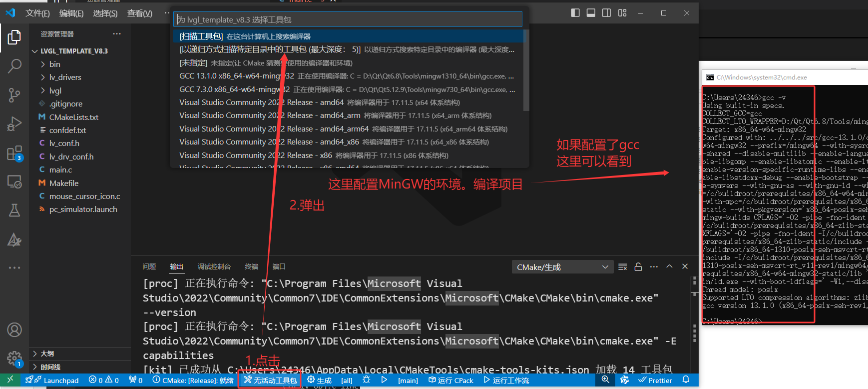The height and width of the screenshot is (389, 868).
Task: Click the zoom magnifier in status bar
Action: 605,380
